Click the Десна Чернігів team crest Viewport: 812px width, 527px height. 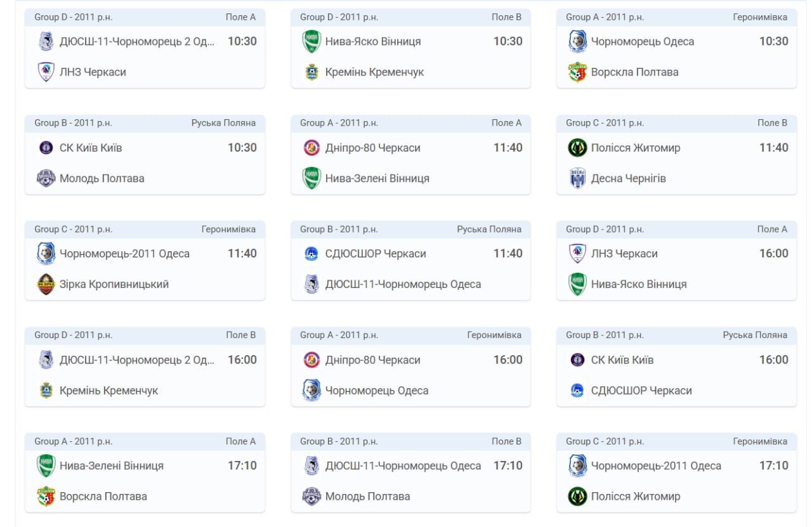[577, 178]
